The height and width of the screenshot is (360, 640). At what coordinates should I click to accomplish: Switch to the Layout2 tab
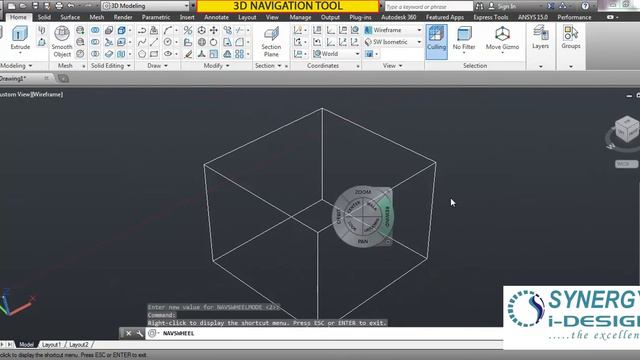pos(78,345)
